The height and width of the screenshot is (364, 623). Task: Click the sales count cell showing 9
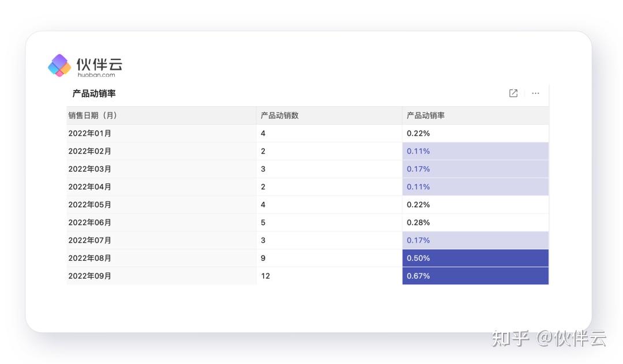click(x=263, y=258)
